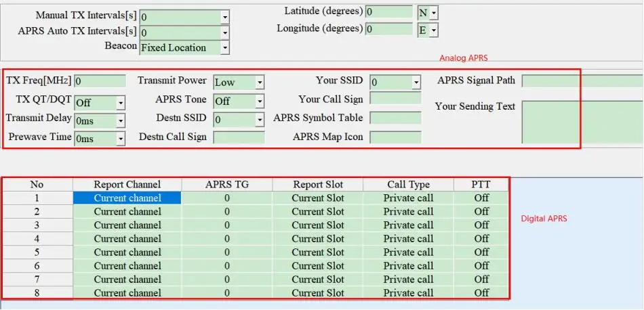Open the Manual TX Intervals dropdown

[x=224, y=18]
